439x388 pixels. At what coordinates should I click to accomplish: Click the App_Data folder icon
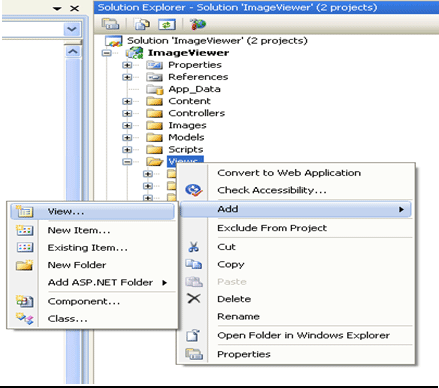coord(155,89)
